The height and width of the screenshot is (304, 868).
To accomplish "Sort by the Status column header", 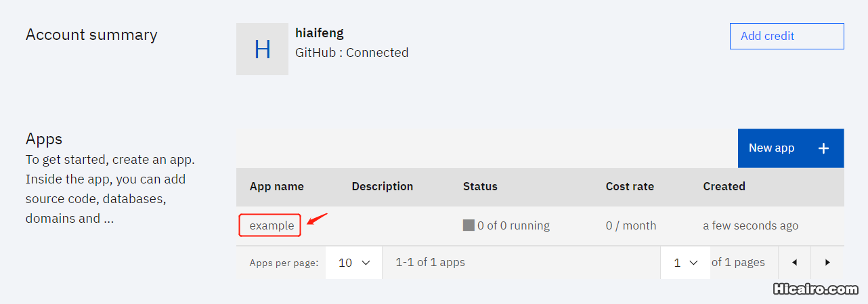I will [x=480, y=186].
